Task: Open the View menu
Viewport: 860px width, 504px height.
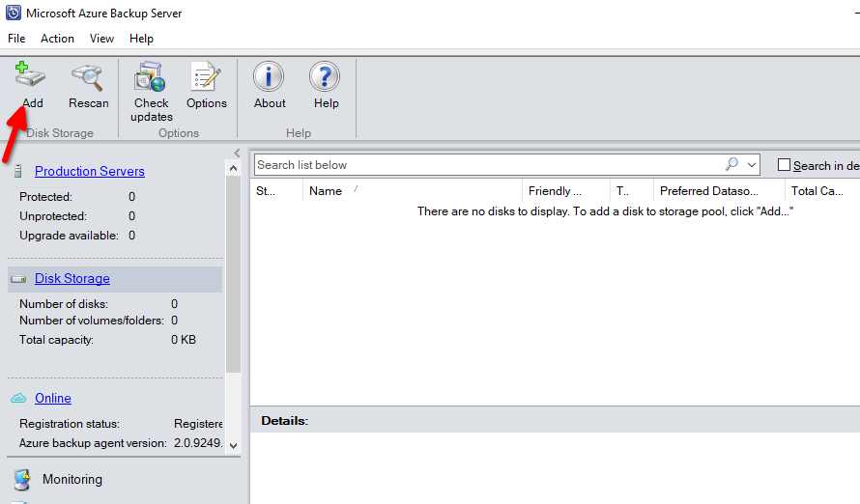Action: pyautogui.click(x=101, y=39)
